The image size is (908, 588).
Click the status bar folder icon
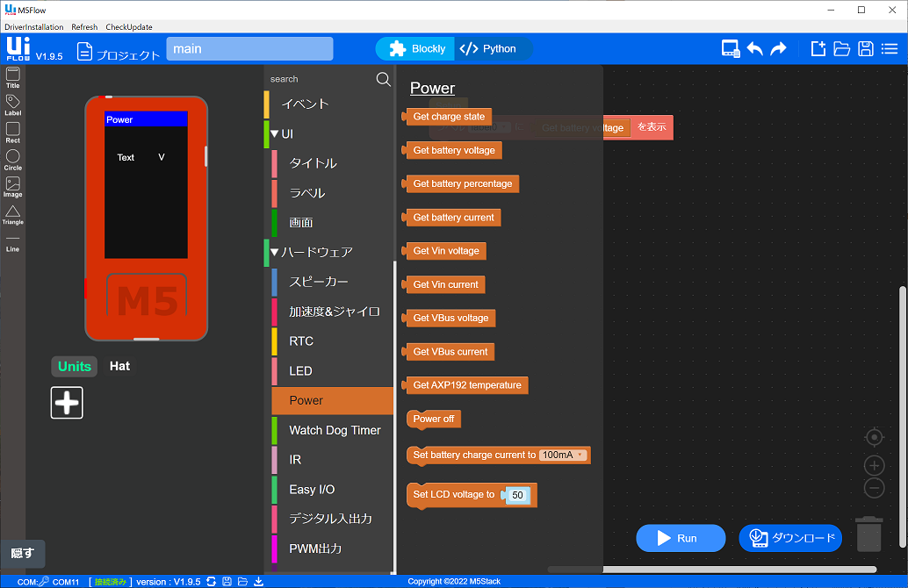[242, 582]
